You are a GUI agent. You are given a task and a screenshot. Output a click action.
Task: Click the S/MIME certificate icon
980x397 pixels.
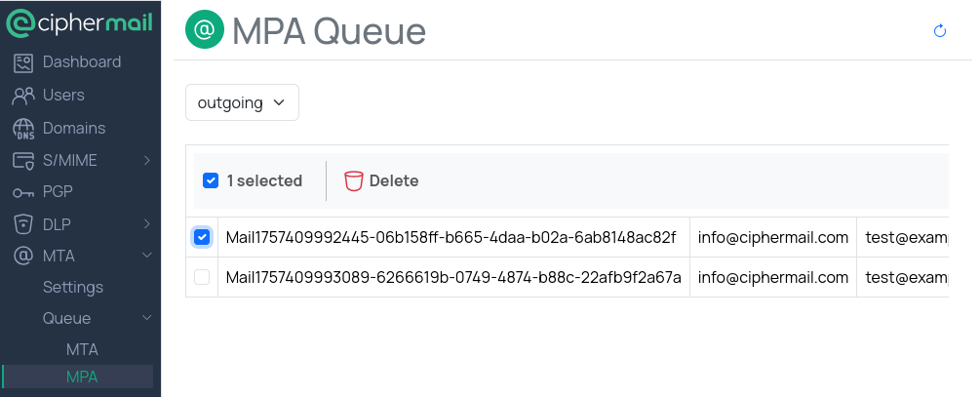pos(24,160)
